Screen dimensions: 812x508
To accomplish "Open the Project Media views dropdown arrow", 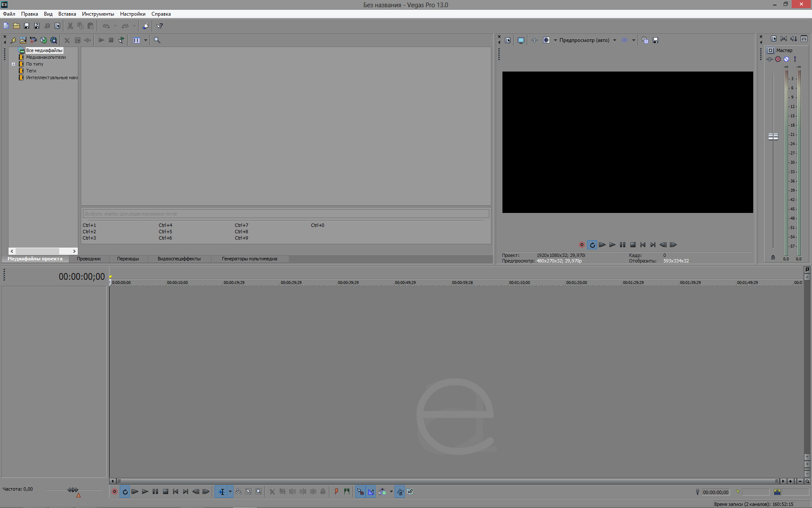I will [x=145, y=40].
